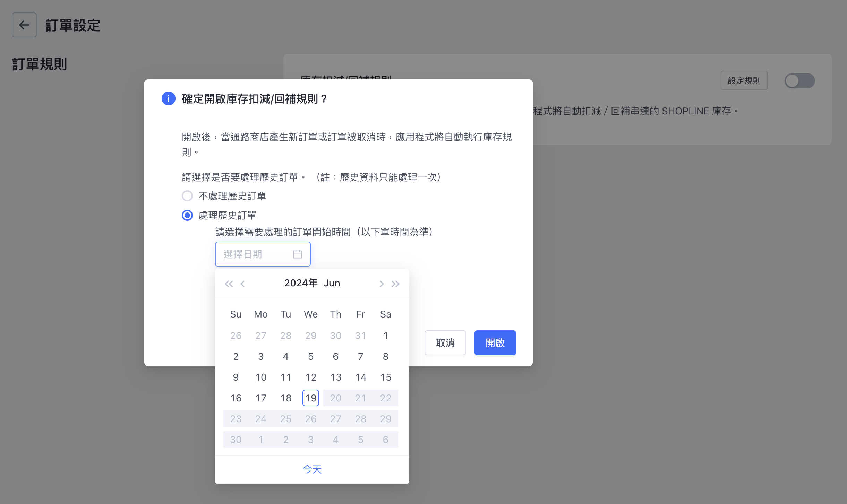Click the 今天 link in calendar
The height and width of the screenshot is (504, 847).
click(312, 469)
